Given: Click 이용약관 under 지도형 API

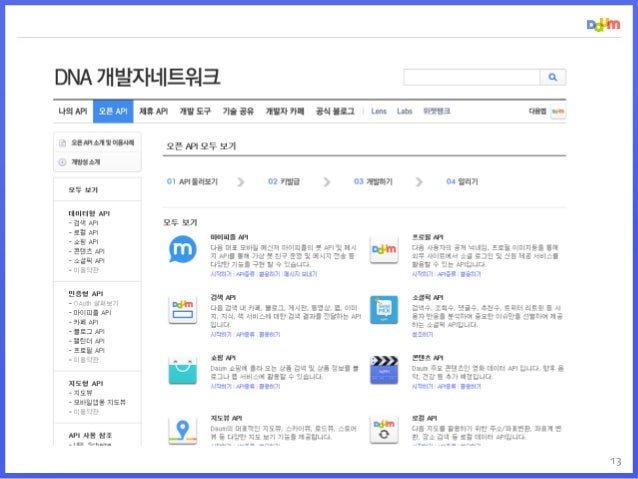Looking at the screenshot, I should pyautogui.click(x=86, y=412).
